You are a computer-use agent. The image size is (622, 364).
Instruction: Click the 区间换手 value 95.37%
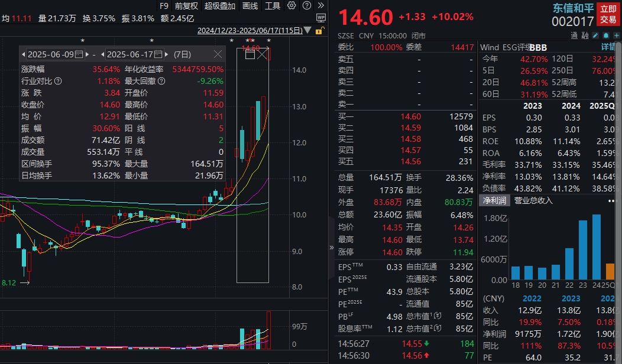pos(106,164)
